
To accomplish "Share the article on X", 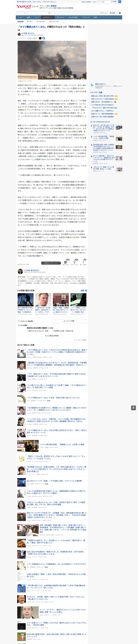I will 40,38.
